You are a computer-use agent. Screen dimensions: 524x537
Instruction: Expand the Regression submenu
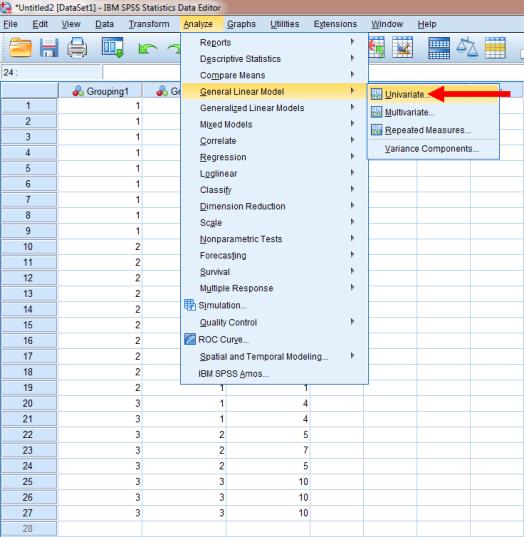pyautogui.click(x=275, y=157)
